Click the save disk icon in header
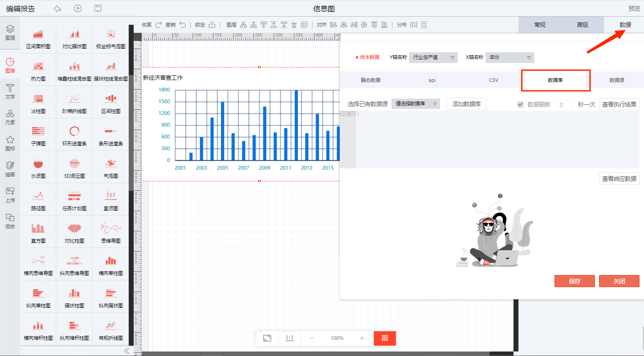 (x=98, y=9)
